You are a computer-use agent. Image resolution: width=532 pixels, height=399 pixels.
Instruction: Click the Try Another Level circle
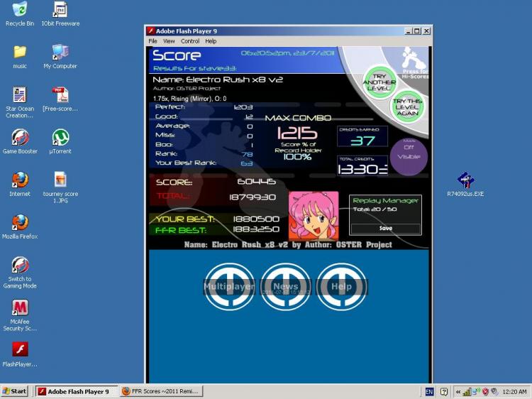[x=379, y=82]
